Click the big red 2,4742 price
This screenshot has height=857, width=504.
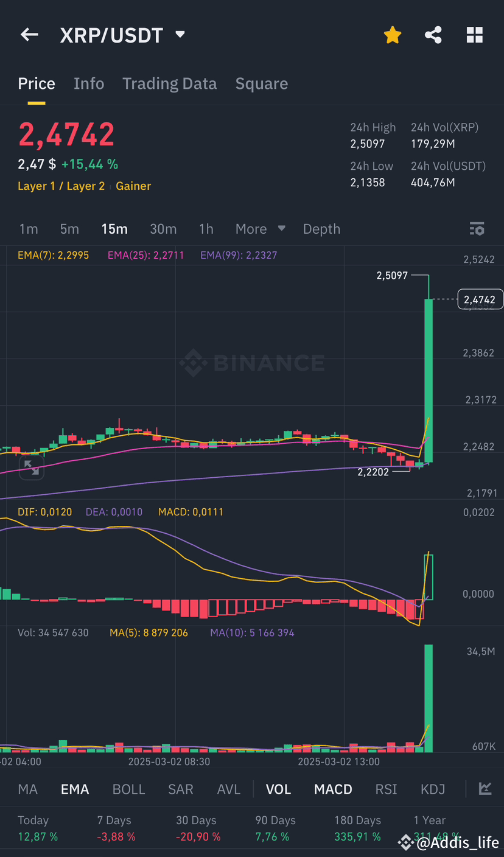click(x=66, y=135)
